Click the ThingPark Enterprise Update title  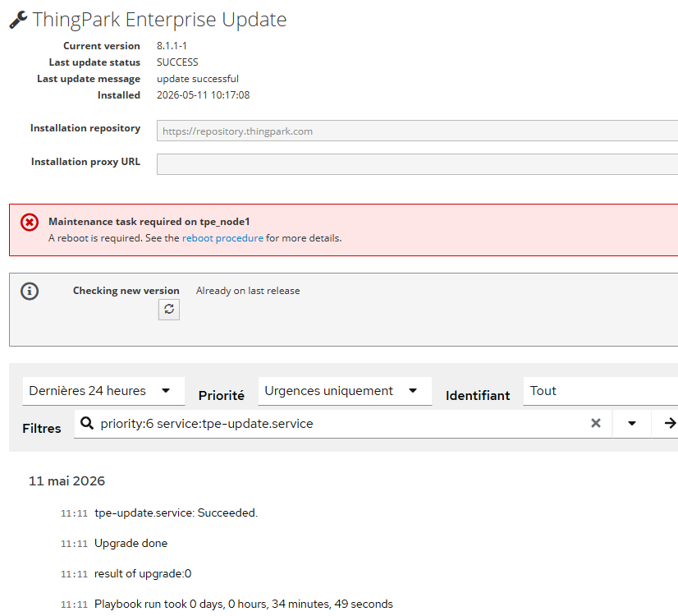point(159,20)
